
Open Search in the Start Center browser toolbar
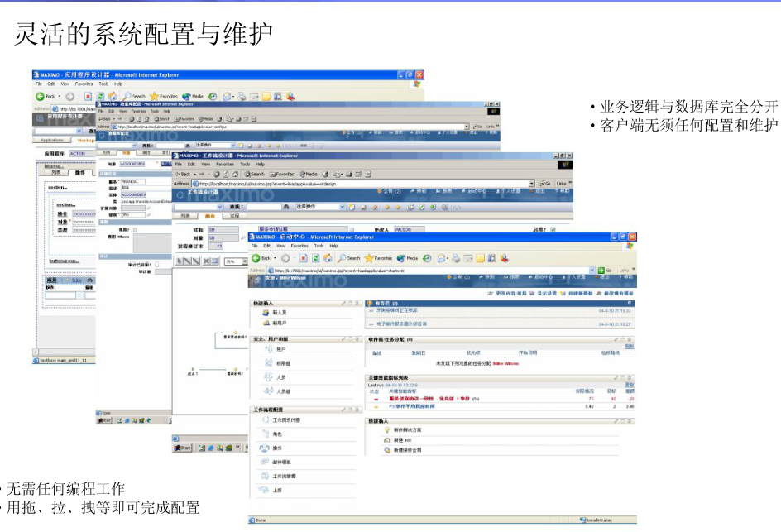point(348,258)
